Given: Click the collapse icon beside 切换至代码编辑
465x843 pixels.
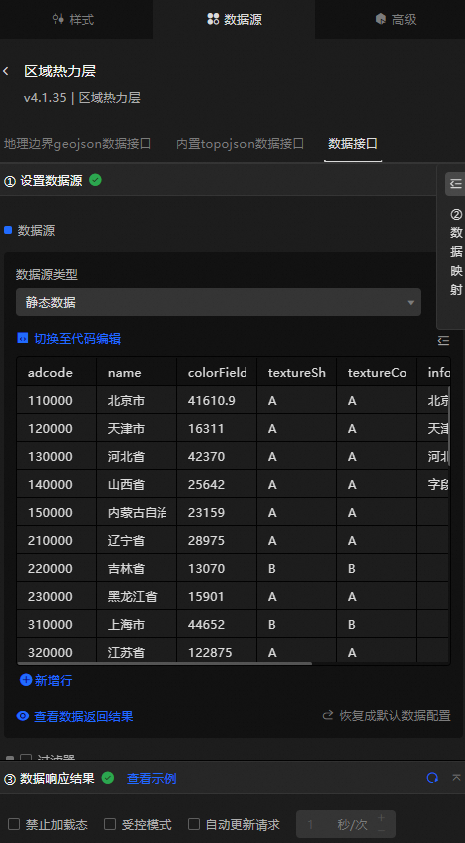Looking at the screenshot, I should point(443,340).
